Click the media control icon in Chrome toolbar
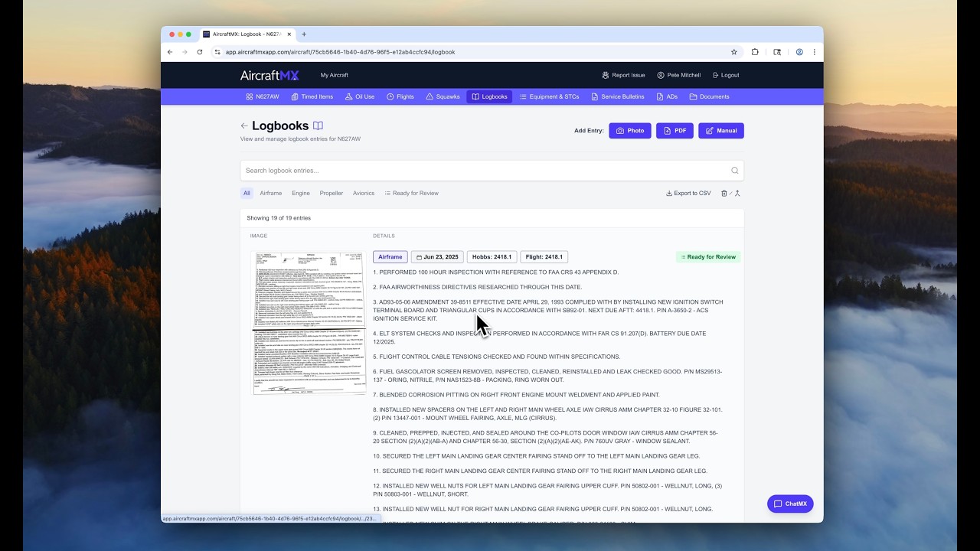The width and height of the screenshot is (980, 551). click(x=777, y=52)
